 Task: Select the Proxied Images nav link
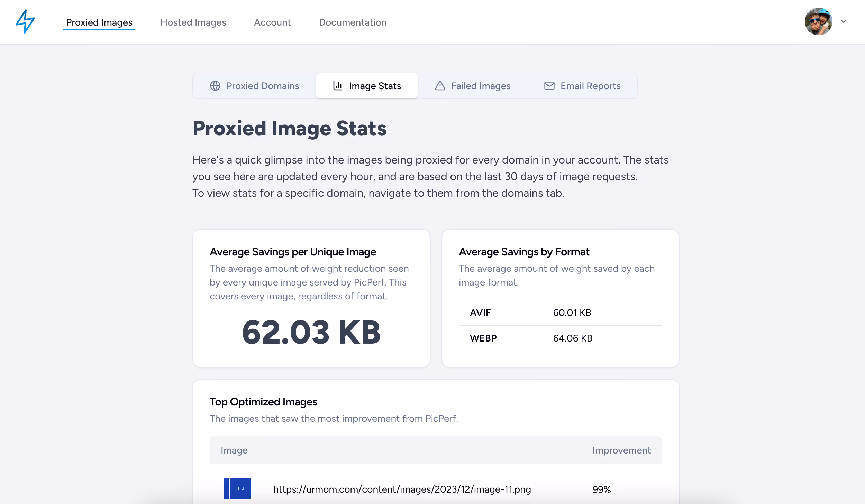pyautogui.click(x=99, y=22)
